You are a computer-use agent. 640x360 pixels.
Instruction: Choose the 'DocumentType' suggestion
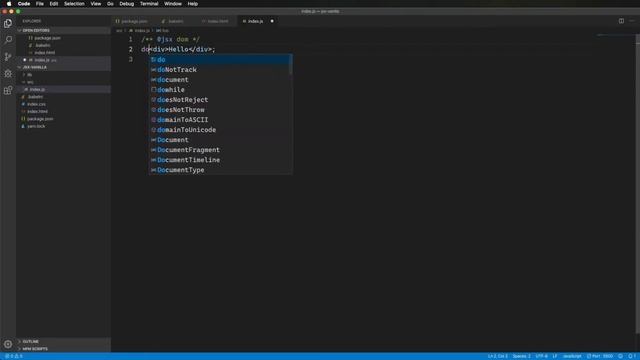[x=220, y=170]
